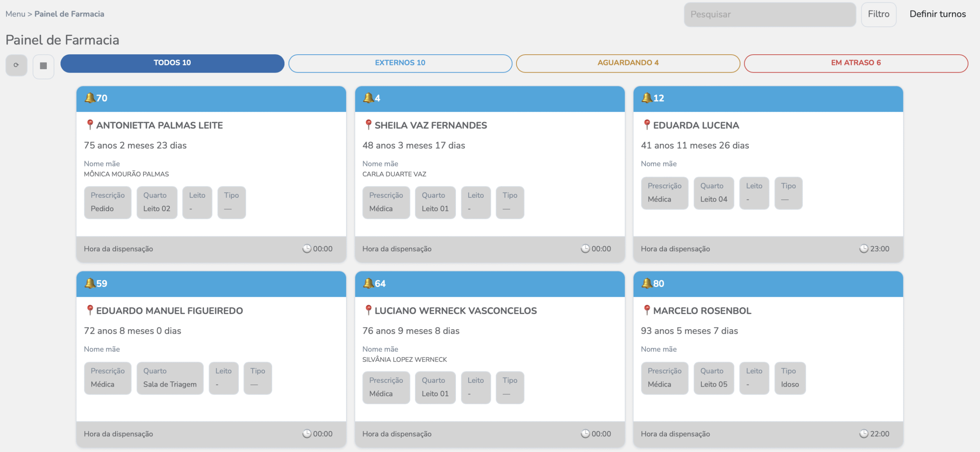Click Tipo Idoso tag on Marcelo card
Viewport: 980px width, 452px height.
(790, 378)
